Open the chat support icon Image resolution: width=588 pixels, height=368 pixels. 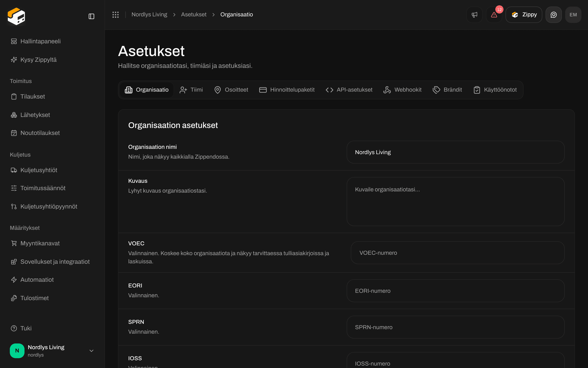click(553, 15)
